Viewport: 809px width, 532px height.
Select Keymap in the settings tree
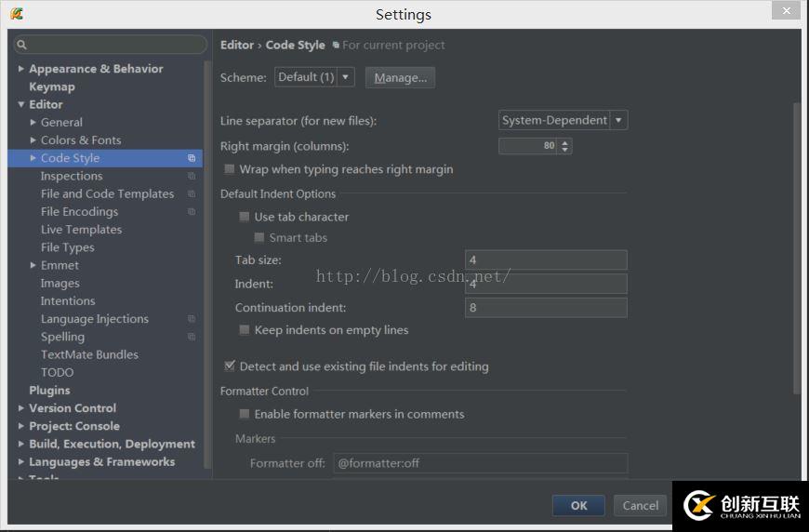tap(52, 86)
